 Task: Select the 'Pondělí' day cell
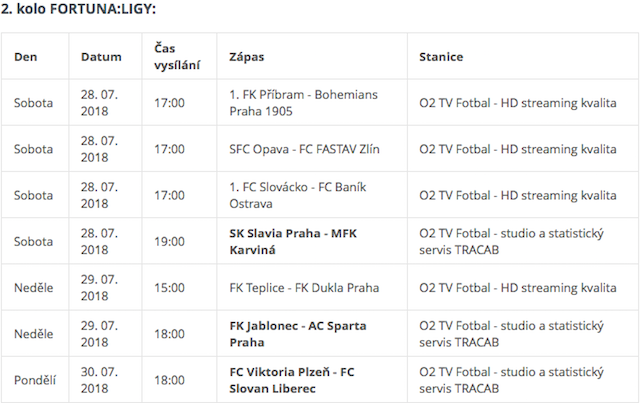(x=36, y=380)
